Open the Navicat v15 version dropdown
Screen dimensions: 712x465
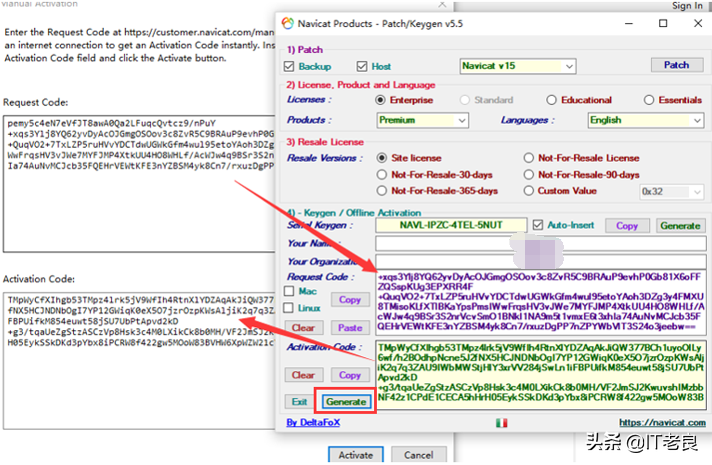(518, 66)
